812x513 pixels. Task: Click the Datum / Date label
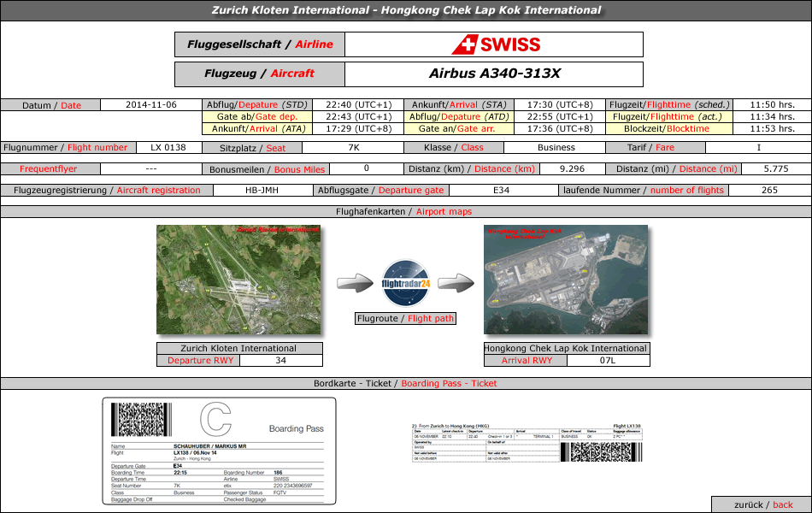(51, 105)
